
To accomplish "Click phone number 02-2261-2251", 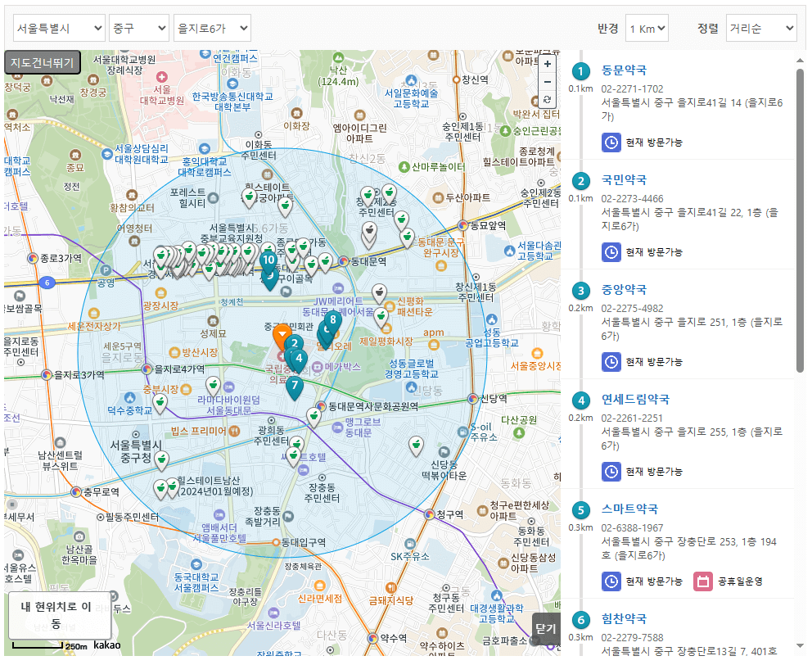I will 632,418.
